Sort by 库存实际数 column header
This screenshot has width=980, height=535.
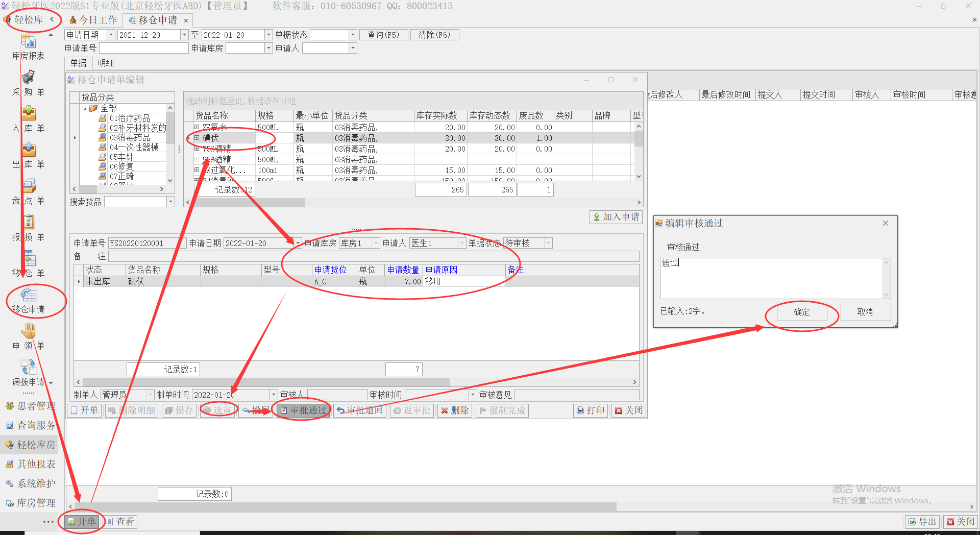(x=440, y=116)
